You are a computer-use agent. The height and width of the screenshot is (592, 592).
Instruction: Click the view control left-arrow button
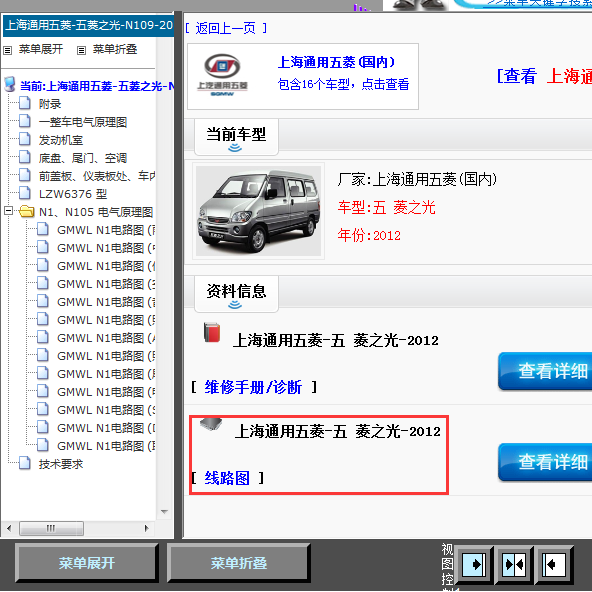(554, 564)
